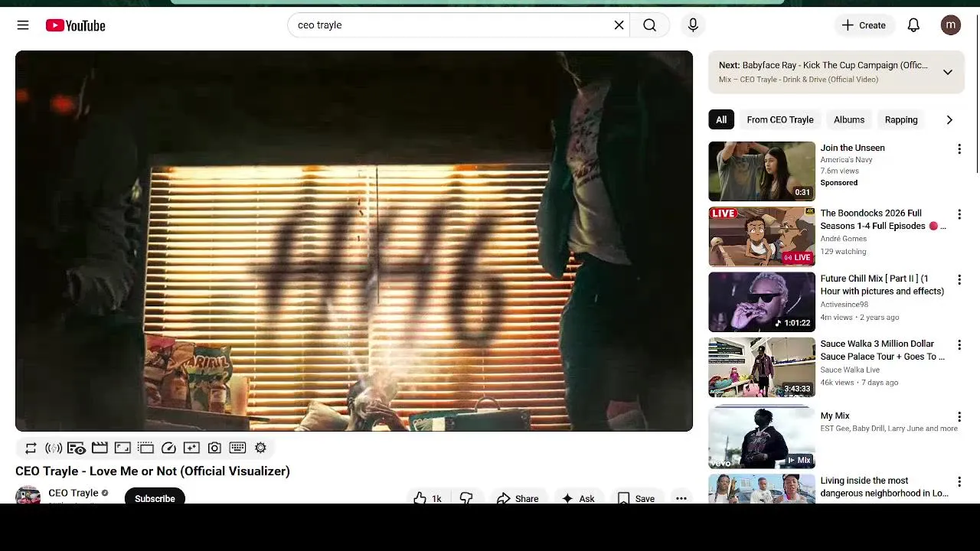Expand the Next: Babyface Ray mix panel
The width and height of the screenshot is (980, 551).
(948, 72)
